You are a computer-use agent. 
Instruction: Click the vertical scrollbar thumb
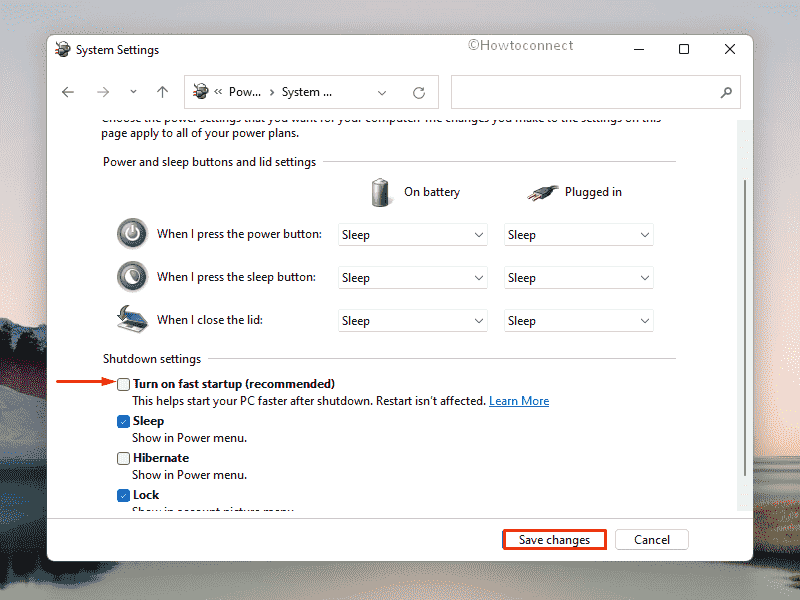coord(745,328)
